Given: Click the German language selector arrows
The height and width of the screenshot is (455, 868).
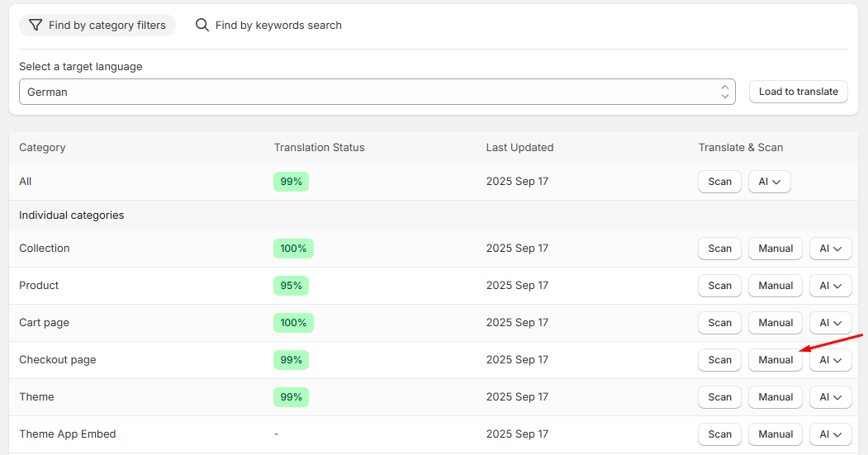Looking at the screenshot, I should tap(724, 92).
